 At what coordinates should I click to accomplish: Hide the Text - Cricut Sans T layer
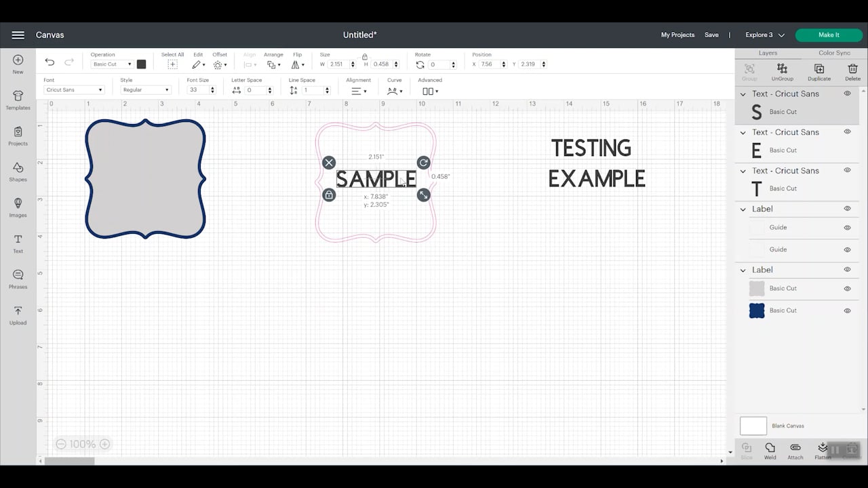tap(847, 170)
